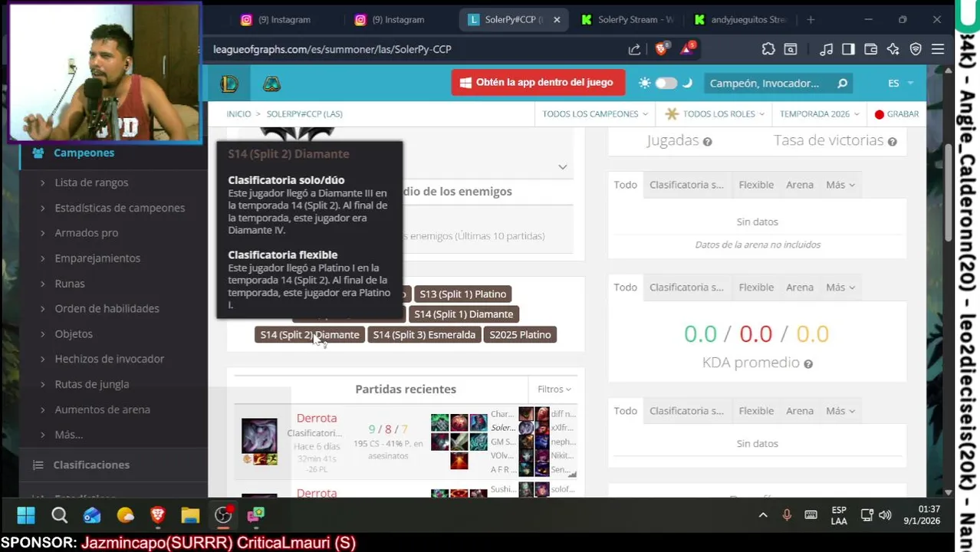Click the Campeón, Invocador search field
This screenshot has width=980, height=552.
(x=769, y=83)
